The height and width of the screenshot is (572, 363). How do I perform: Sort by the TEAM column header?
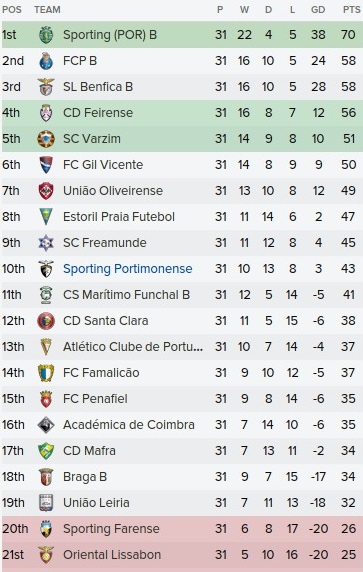coord(47,10)
